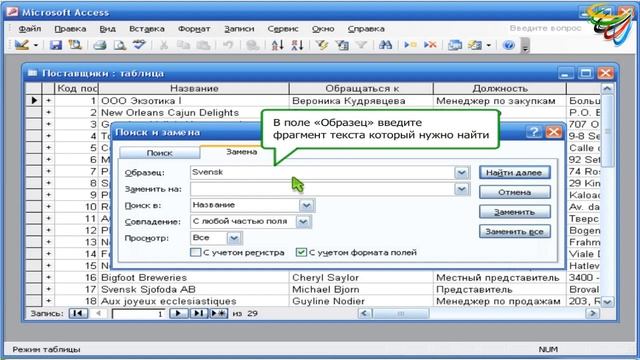Screen dimensions: 640x360
Task: Open the Формат menu
Action: (x=194, y=29)
